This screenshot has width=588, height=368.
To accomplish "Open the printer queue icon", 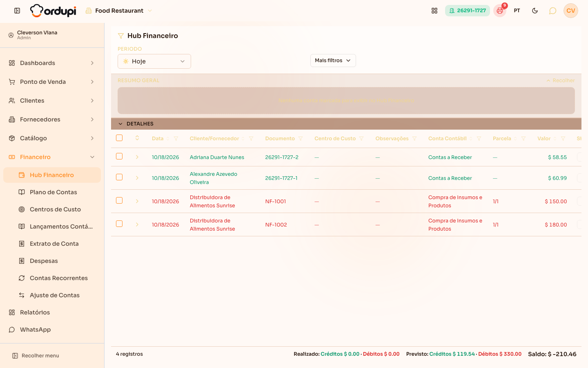I will (x=500, y=11).
